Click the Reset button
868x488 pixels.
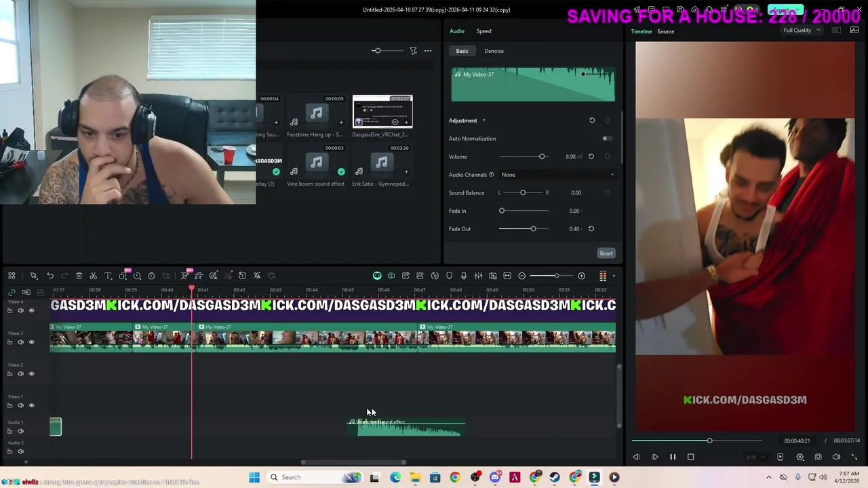pos(606,253)
